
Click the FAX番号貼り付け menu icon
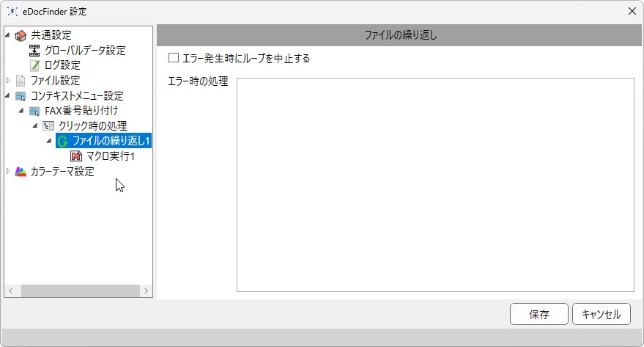pyautogui.click(x=34, y=111)
